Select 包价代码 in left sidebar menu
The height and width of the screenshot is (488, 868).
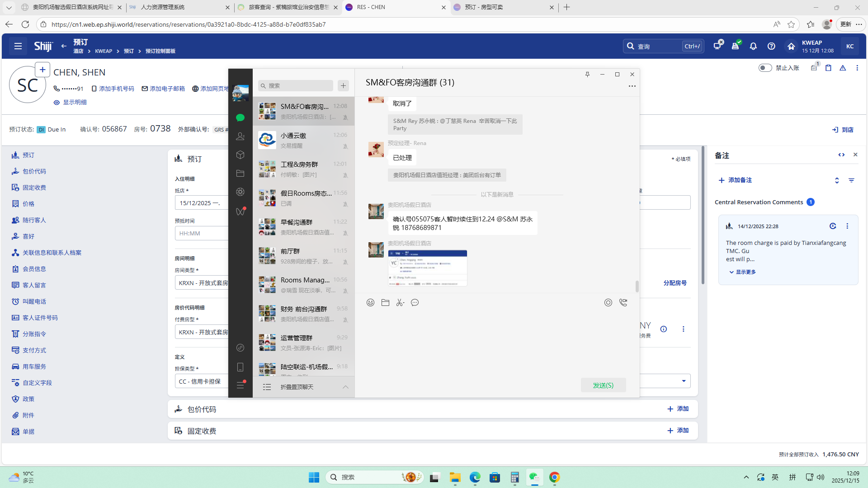(x=34, y=171)
